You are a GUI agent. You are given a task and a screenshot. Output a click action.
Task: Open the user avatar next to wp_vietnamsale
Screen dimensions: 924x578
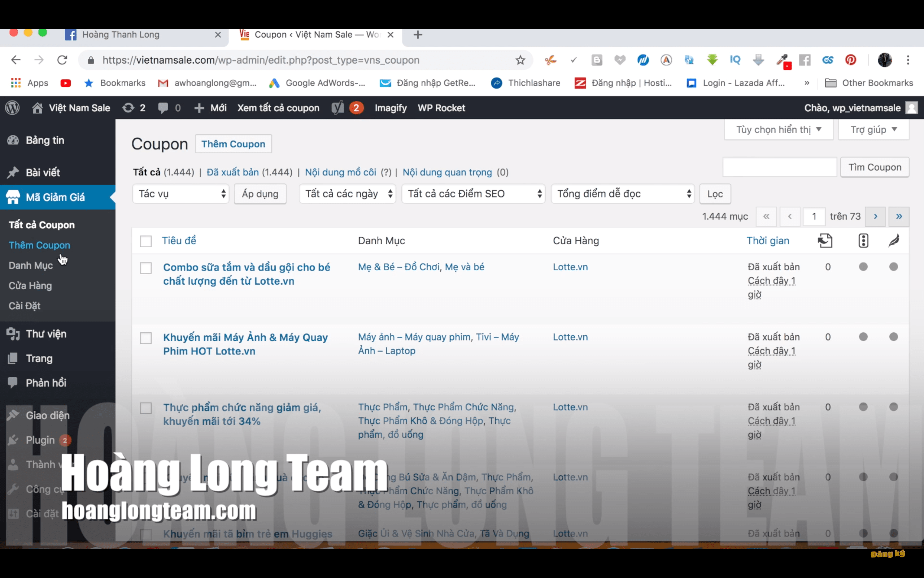click(912, 108)
